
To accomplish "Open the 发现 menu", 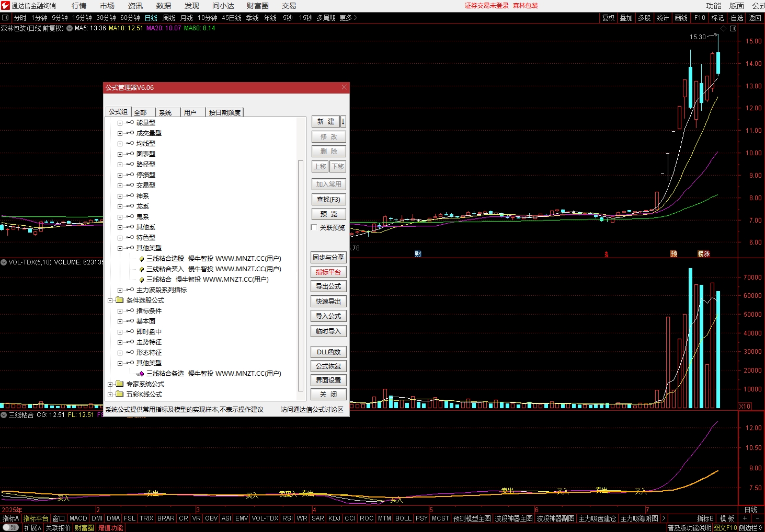I will (192, 6).
